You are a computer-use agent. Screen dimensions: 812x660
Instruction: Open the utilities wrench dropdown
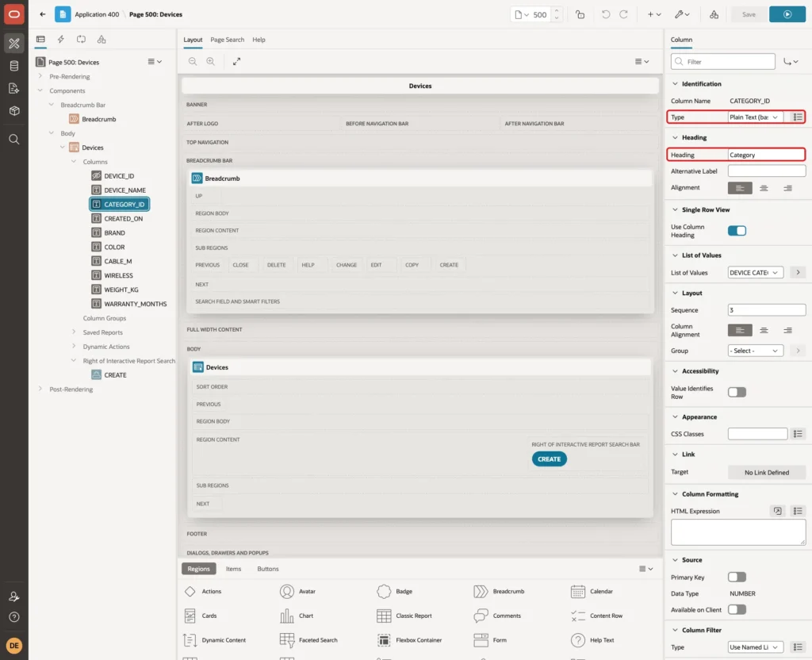click(681, 14)
